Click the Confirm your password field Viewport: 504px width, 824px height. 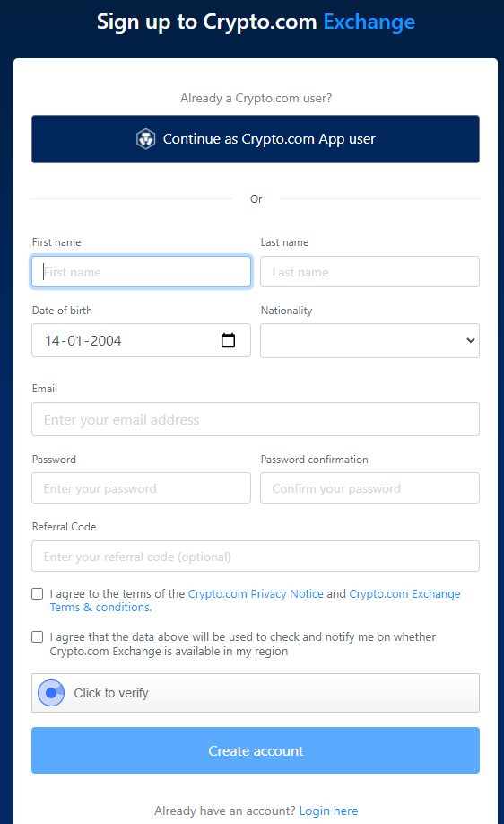coord(369,488)
